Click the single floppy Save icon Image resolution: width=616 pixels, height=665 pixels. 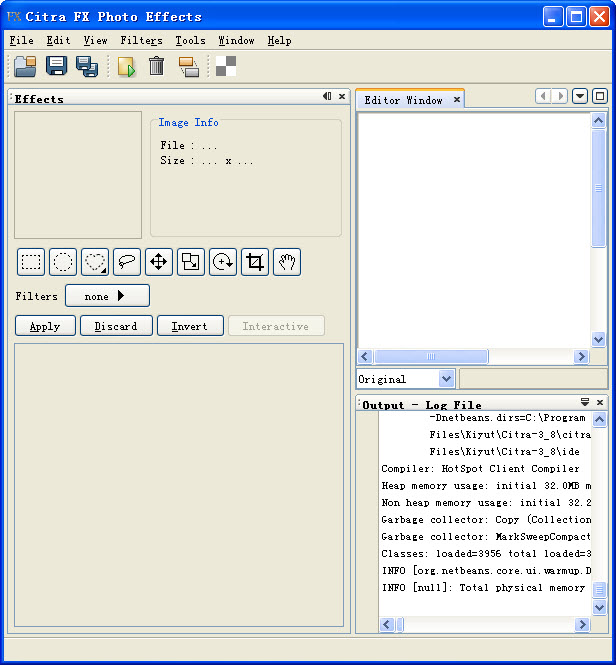pyautogui.click(x=56, y=66)
